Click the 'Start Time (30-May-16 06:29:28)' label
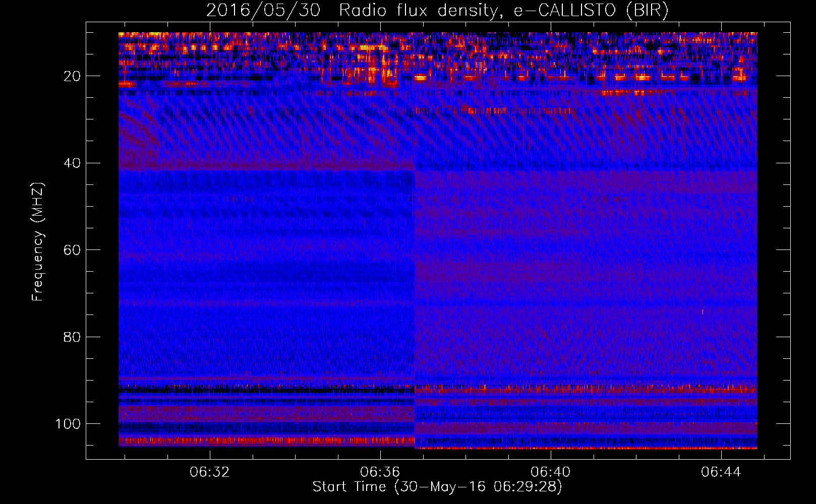The height and width of the screenshot is (504, 816). point(437,487)
